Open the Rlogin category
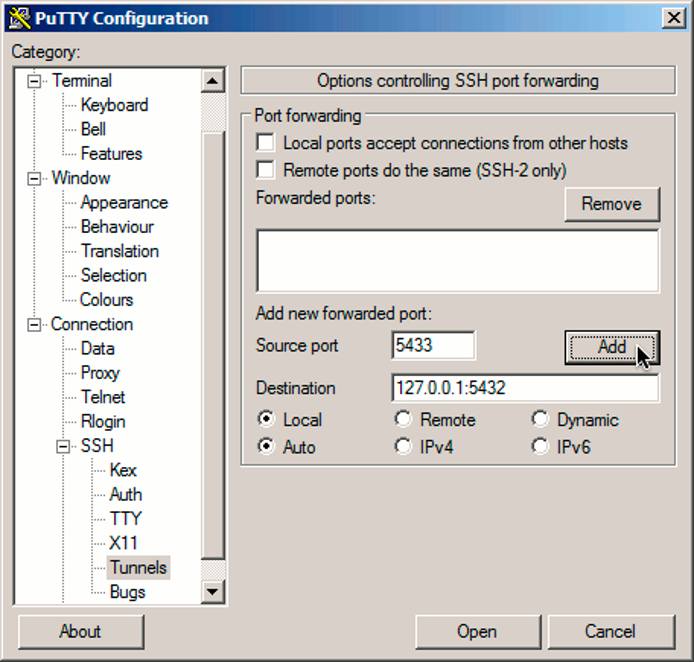The width and height of the screenshot is (694, 662). [103, 421]
